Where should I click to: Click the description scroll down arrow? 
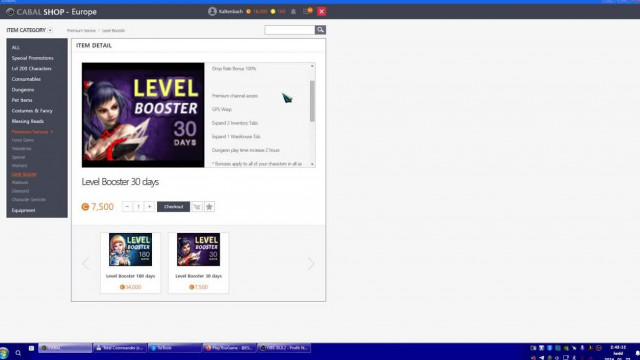coord(312,164)
